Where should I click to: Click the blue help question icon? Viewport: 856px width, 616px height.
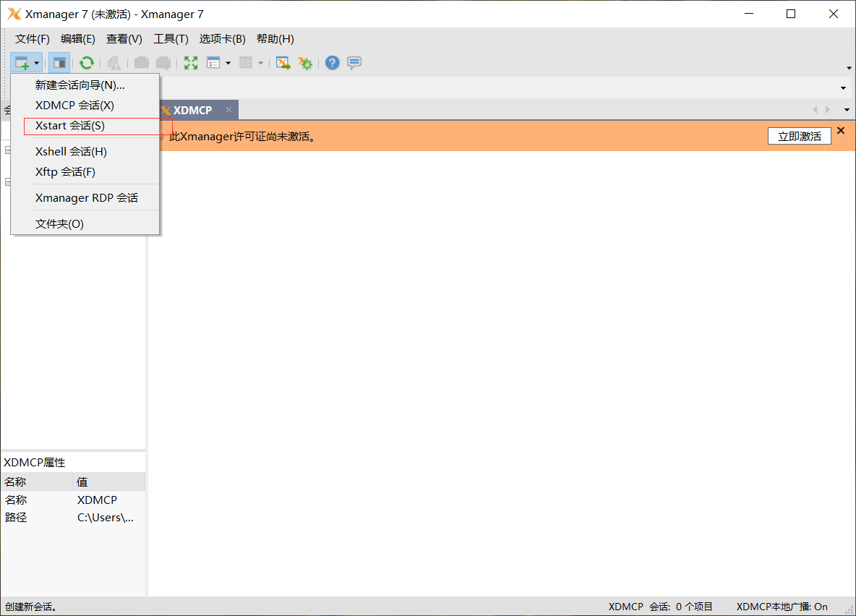pos(332,63)
